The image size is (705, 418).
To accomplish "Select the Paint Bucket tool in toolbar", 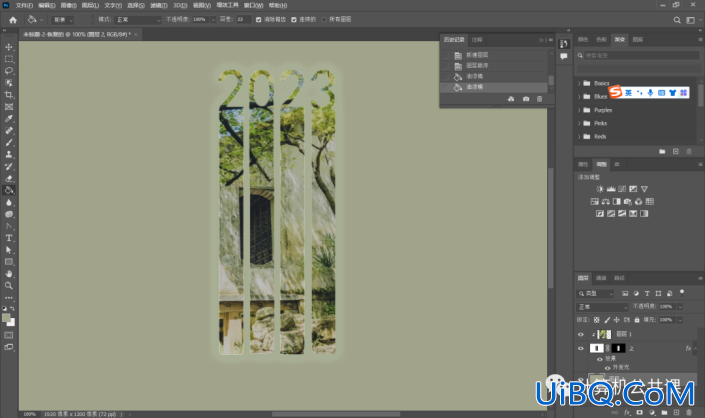I will (9, 190).
